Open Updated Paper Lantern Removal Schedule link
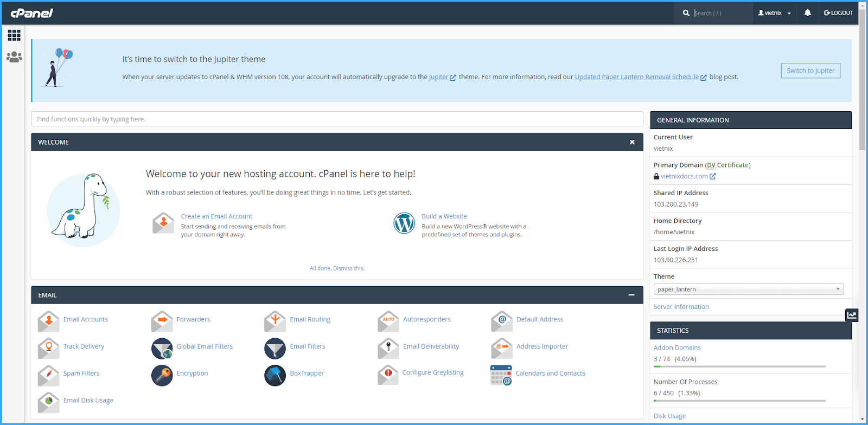868x425 pixels. coord(641,77)
